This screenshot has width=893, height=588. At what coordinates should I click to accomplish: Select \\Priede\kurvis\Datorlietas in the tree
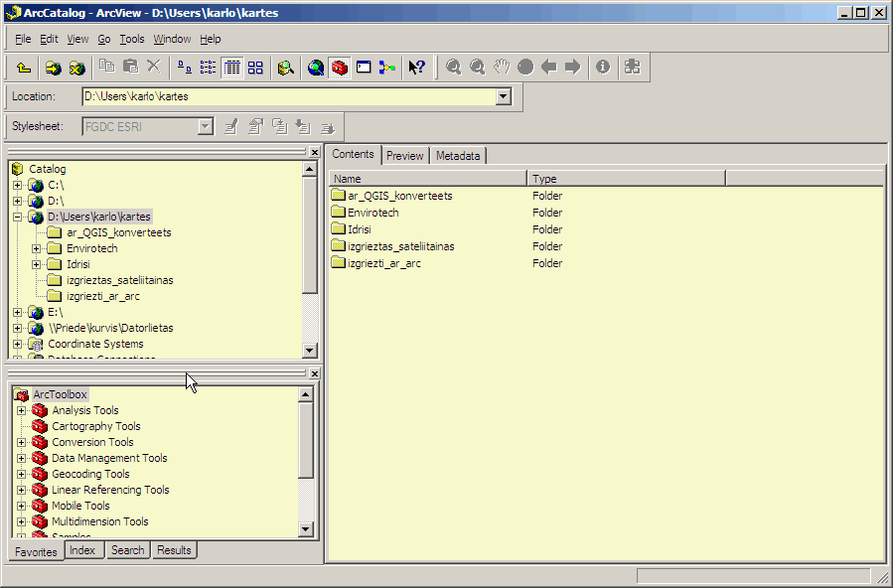pos(110,329)
